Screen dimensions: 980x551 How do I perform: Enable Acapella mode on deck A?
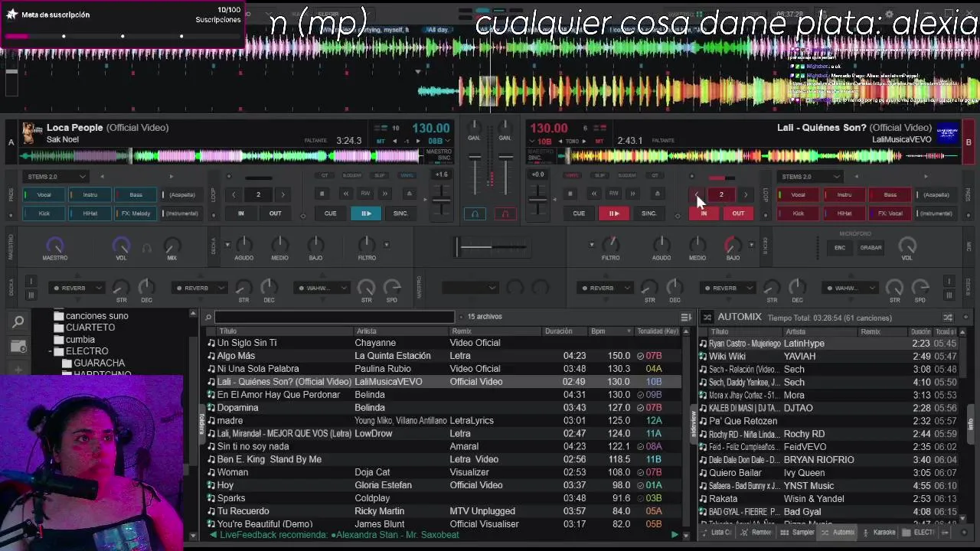coord(181,195)
